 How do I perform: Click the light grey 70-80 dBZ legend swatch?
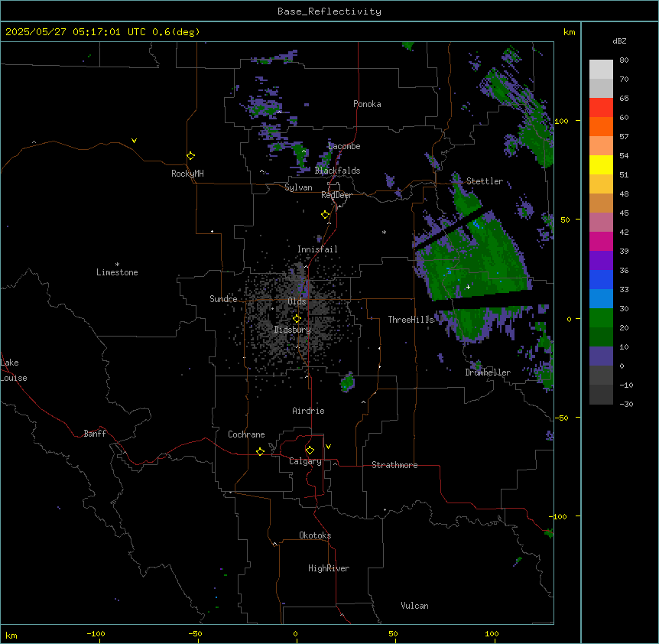[x=601, y=70]
